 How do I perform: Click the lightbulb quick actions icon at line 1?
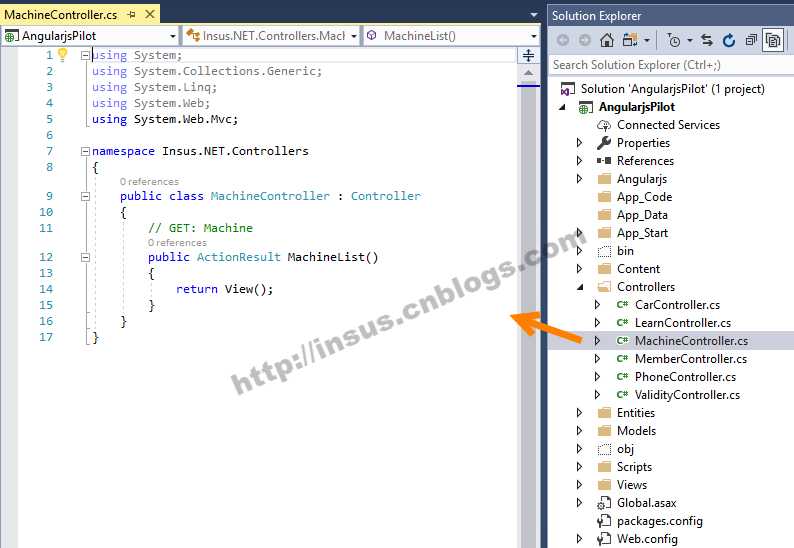coord(62,54)
